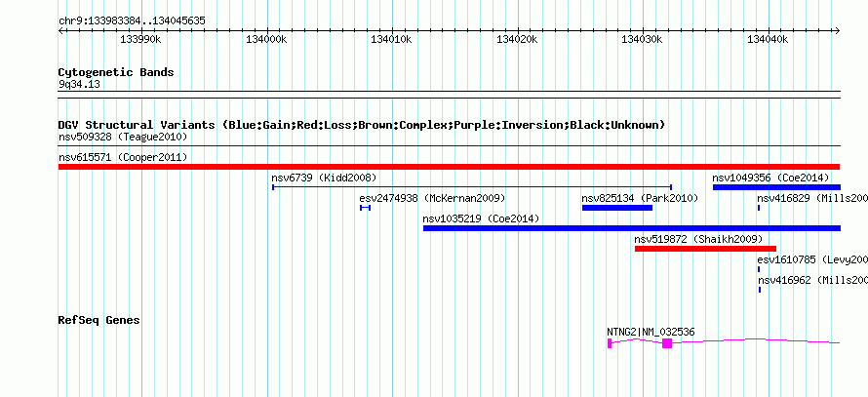Click the nsv416829 (Mills) variant label
Image resolution: width=868 pixels, height=397 pixels.
tap(812, 198)
